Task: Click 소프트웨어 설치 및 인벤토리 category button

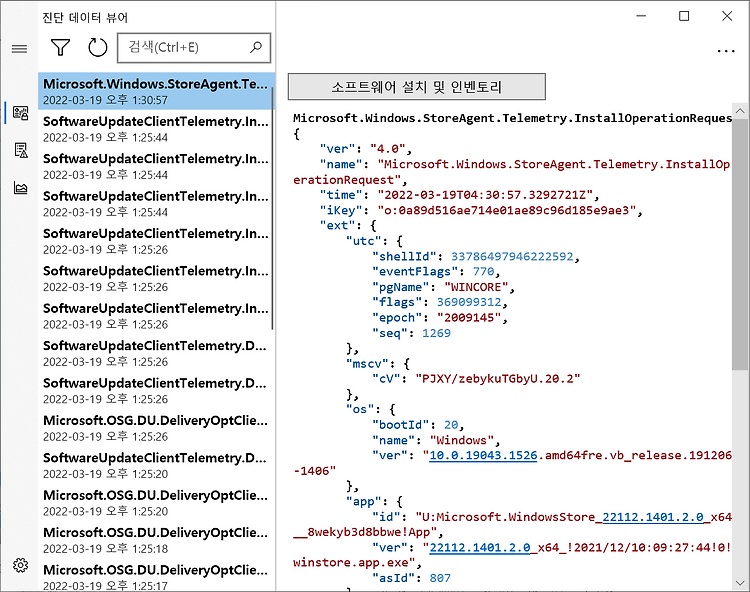Action: [x=417, y=87]
